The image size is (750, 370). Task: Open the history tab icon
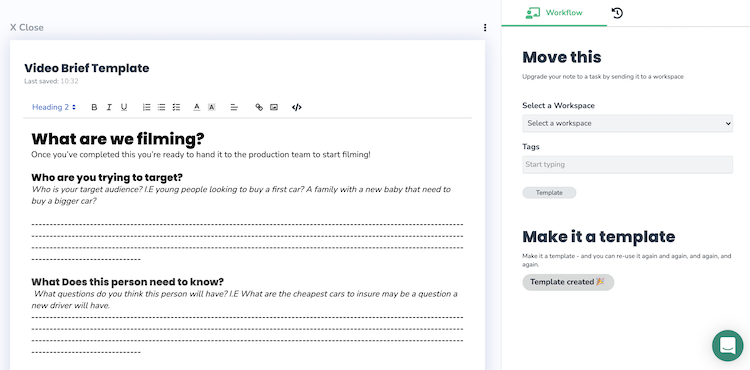(x=618, y=13)
